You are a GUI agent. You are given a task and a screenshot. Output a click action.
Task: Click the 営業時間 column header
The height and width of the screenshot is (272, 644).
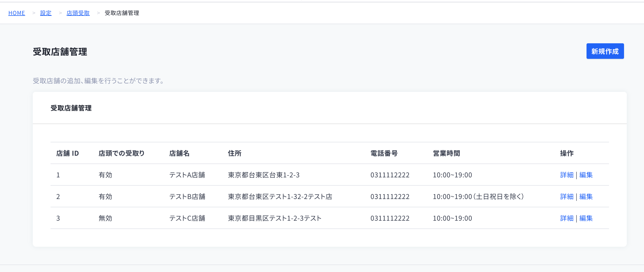point(446,153)
